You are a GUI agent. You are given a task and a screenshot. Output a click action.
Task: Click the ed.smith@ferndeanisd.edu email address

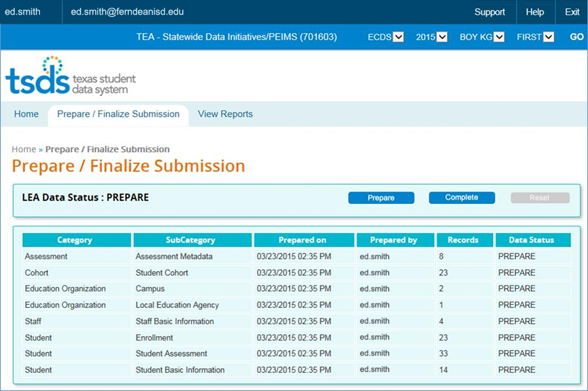[127, 12]
